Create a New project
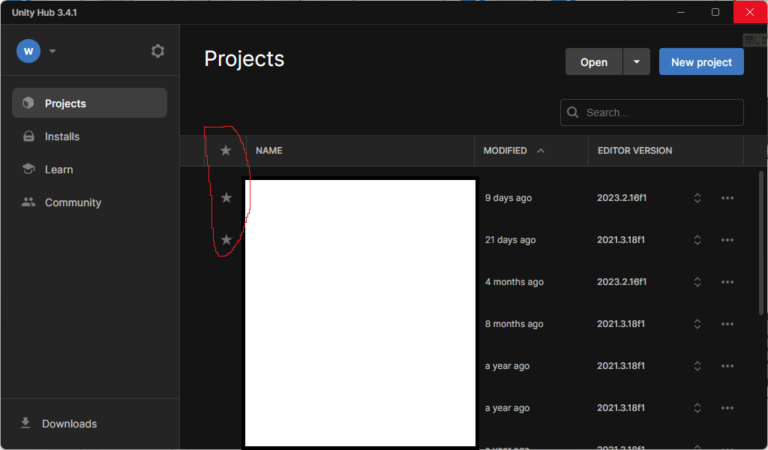Screen dimensions: 768x450 point(701,62)
